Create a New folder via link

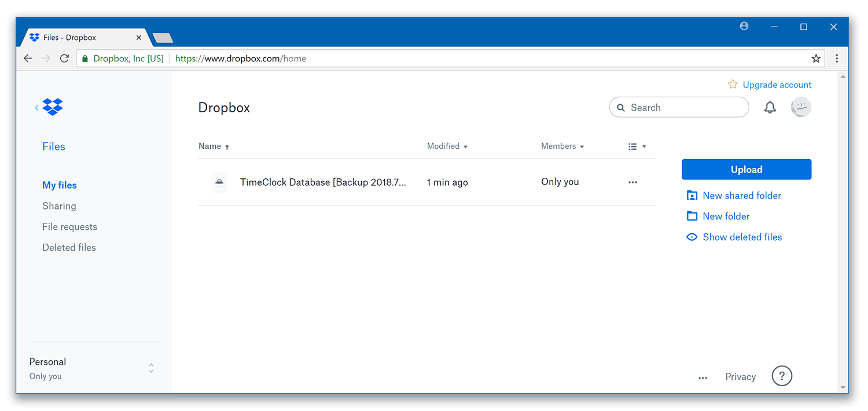(x=726, y=216)
